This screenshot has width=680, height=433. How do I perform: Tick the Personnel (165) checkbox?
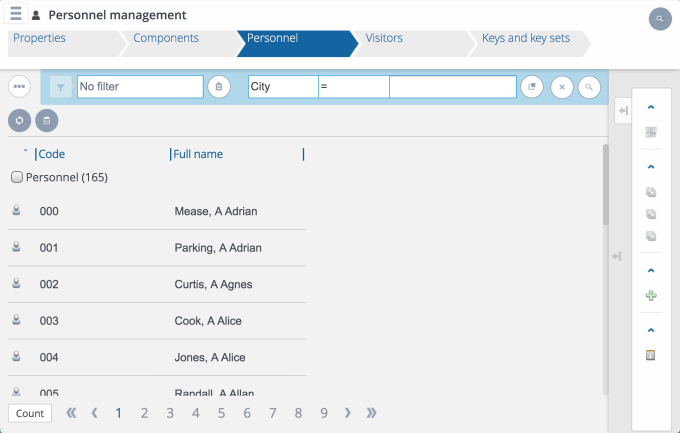(17, 177)
